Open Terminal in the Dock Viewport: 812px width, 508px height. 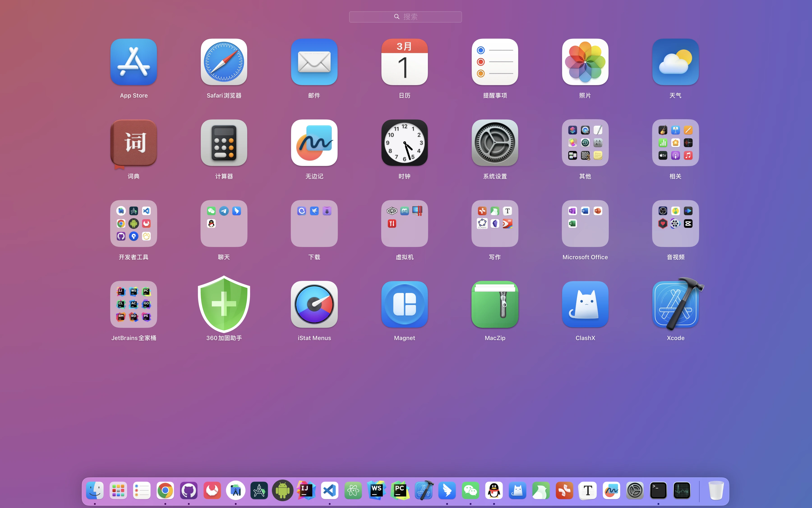tap(658, 491)
